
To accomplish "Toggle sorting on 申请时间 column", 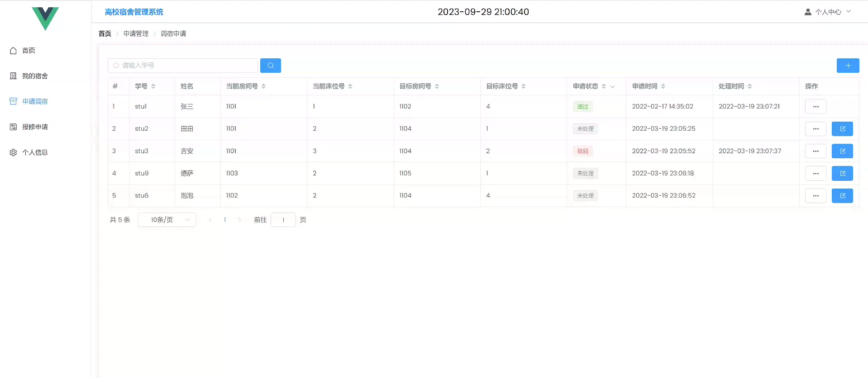I will (x=663, y=86).
